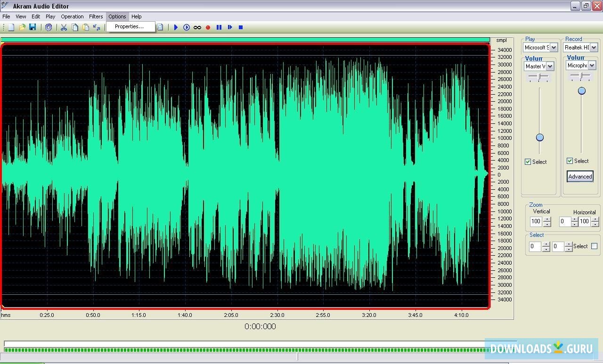Click the New file toolbar icon

pyautogui.click(x=11, y=27)
